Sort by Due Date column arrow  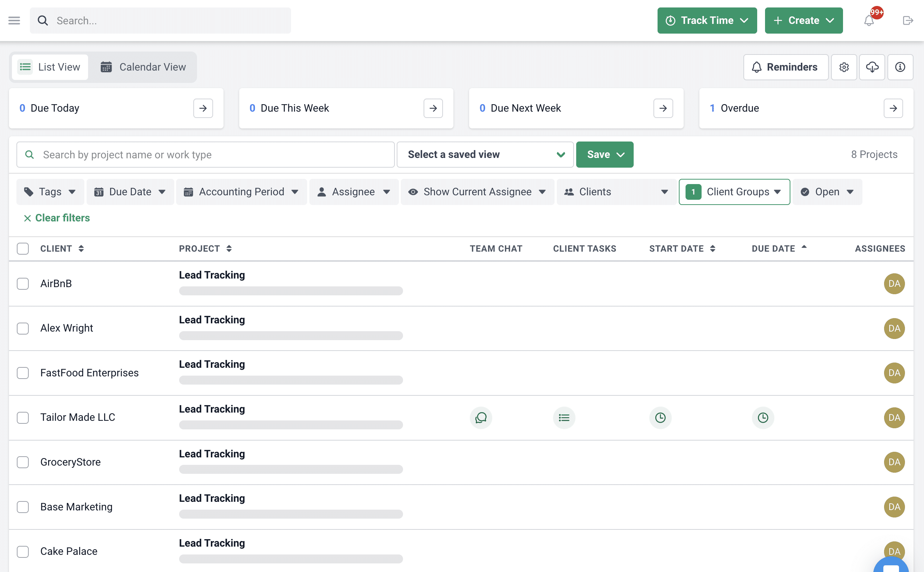804,247
